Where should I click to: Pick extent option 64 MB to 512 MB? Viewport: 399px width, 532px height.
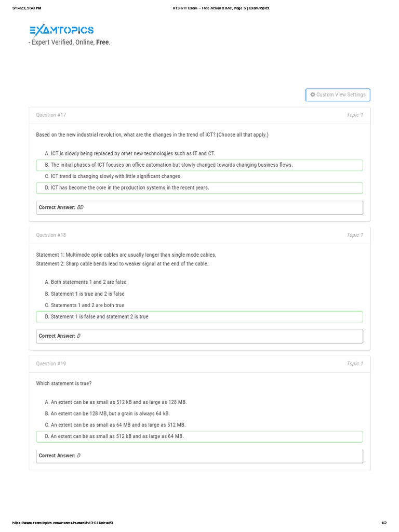(115, 425)
